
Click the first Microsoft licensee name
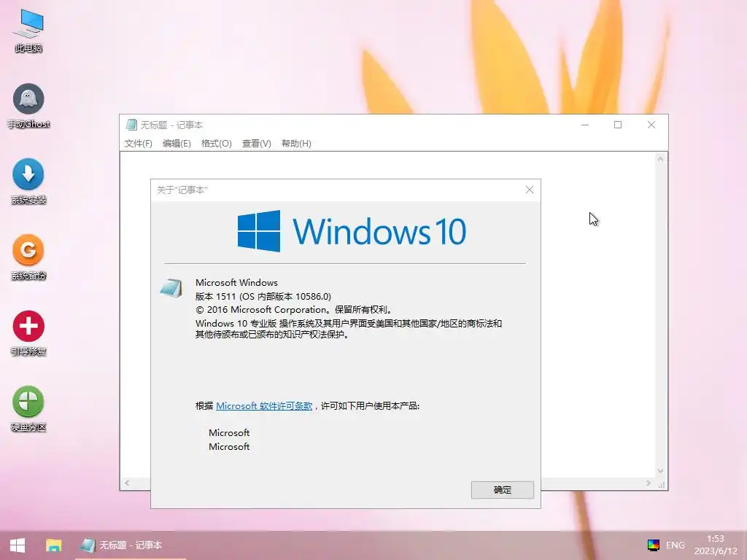tap(229, 432)
